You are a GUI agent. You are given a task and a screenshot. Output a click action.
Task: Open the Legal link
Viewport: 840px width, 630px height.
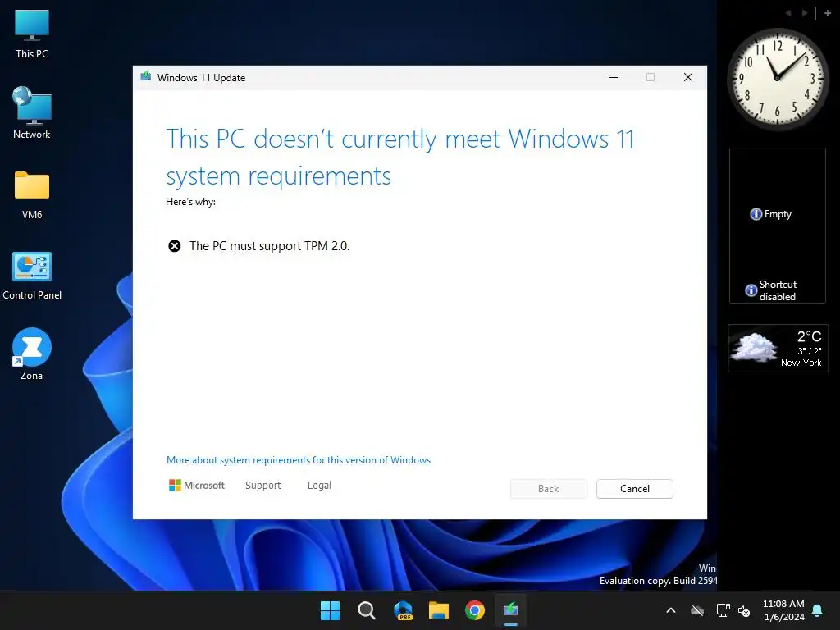pos(319,486)
